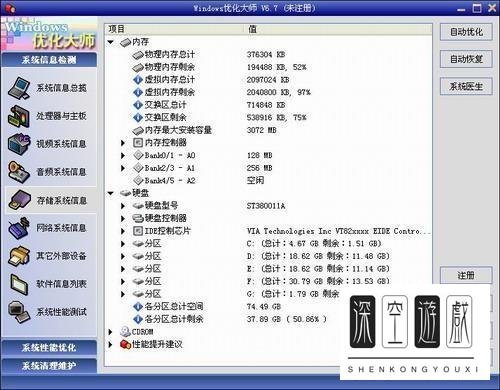
Task: Select the 交换区剩余 row
Action: coord(268,118)
